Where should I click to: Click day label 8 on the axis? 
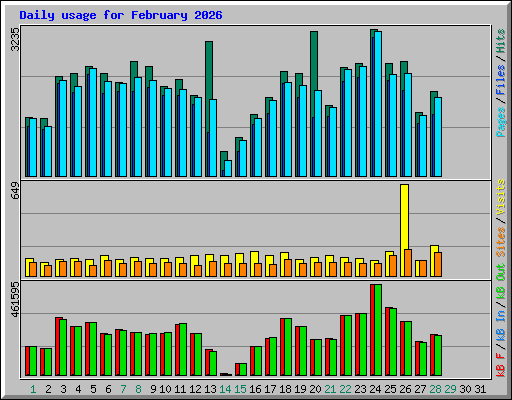(x=138, y=389)
